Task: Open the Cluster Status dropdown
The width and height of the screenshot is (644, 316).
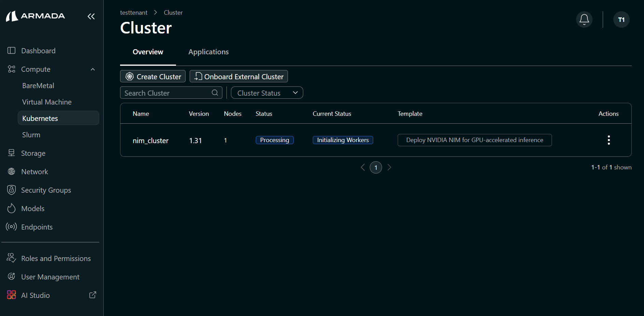Action: (x=267, y=93)
